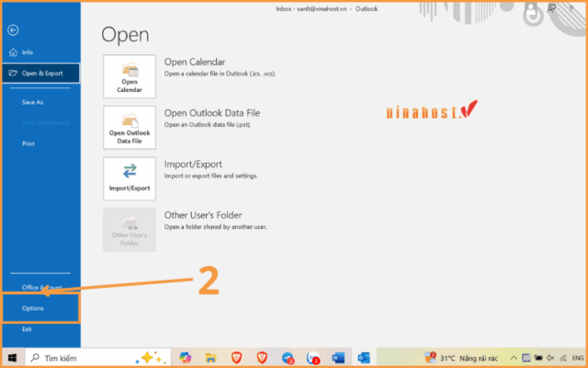This screenshot has height=368, width=588.
Task: Open File Explorer from the taskbar
Action: [210, 357]
